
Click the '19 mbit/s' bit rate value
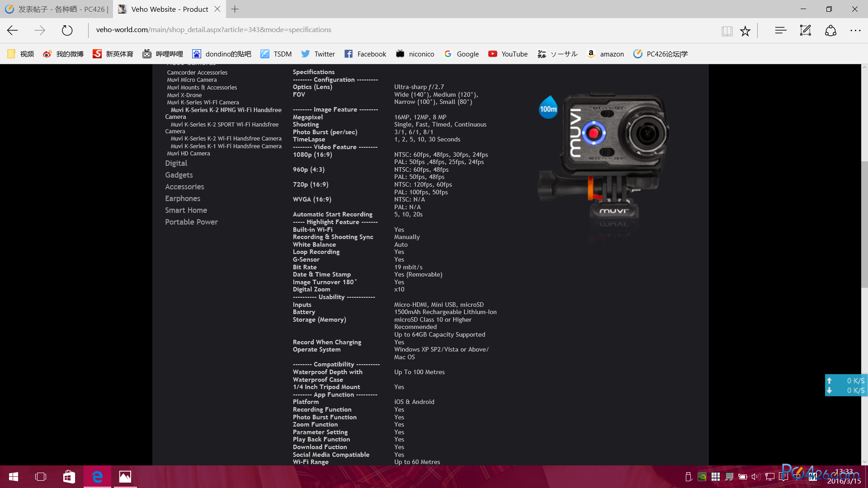click(408, 267)
